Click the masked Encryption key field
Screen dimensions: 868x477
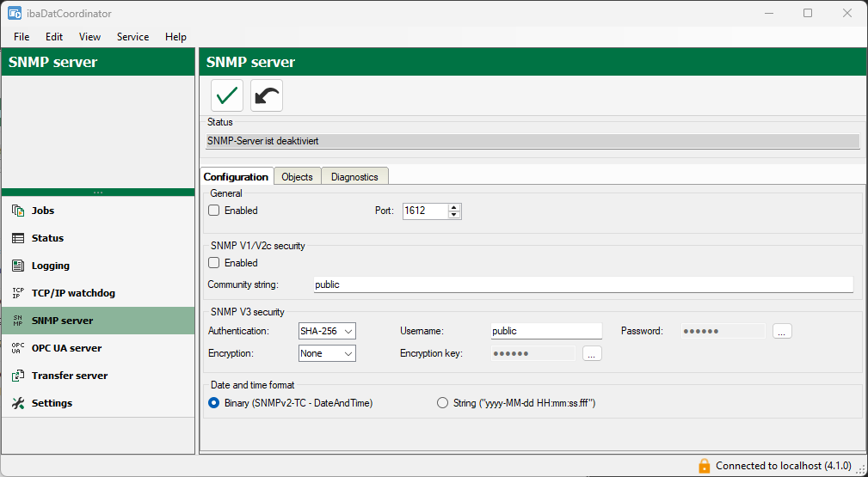(533, 353)
